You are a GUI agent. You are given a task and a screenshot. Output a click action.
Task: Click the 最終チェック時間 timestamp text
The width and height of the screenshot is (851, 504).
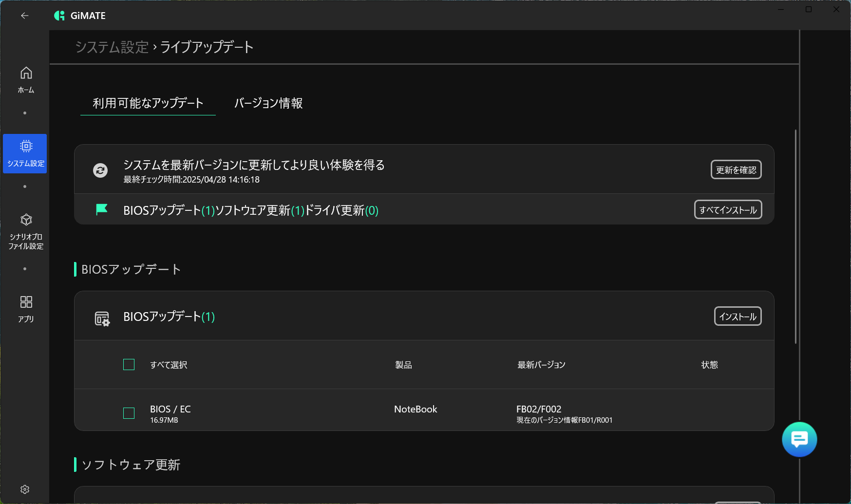pos(191,180)
